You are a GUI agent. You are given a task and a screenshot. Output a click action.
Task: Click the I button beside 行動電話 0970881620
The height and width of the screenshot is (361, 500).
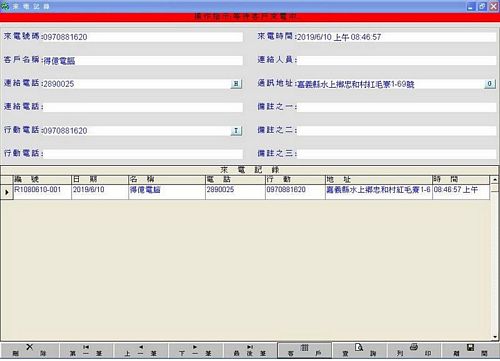click(236, 131)
